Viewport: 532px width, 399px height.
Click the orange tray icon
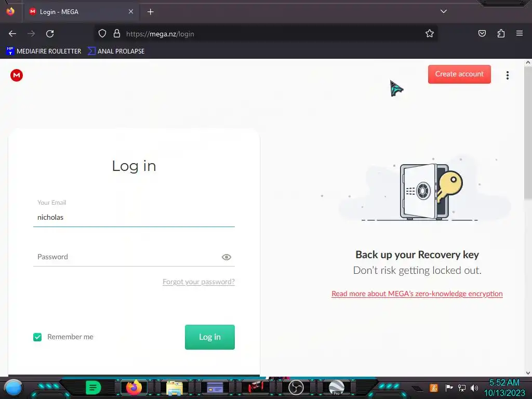[434, 388]
